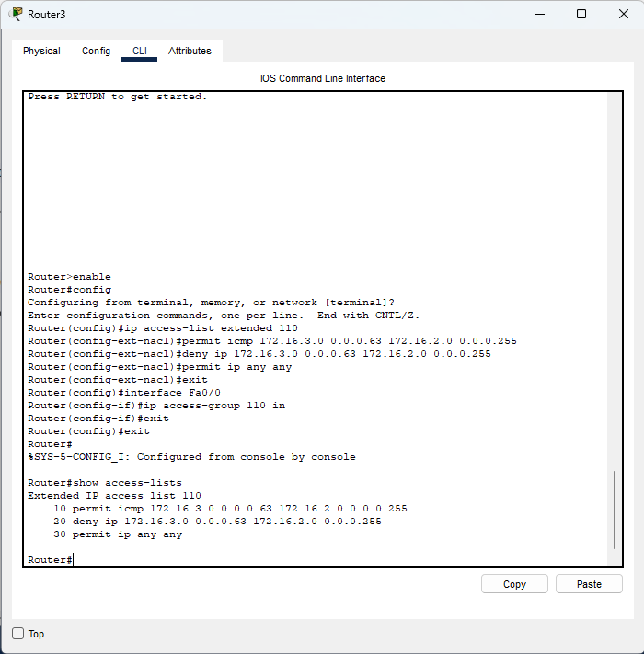Image resolution: width=644 pixels, height=654 pixels.
Task: Switch to the Physical tab
Action: pos(41,51)
